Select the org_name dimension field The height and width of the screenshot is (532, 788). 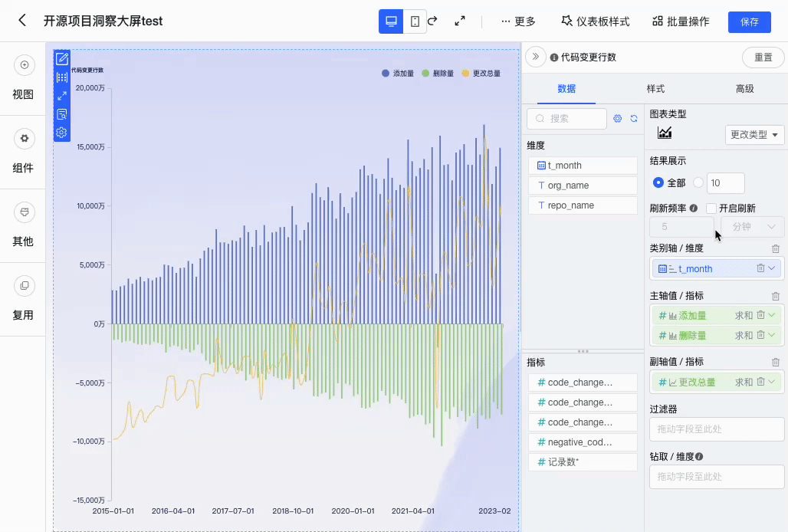tap(583, 186)
